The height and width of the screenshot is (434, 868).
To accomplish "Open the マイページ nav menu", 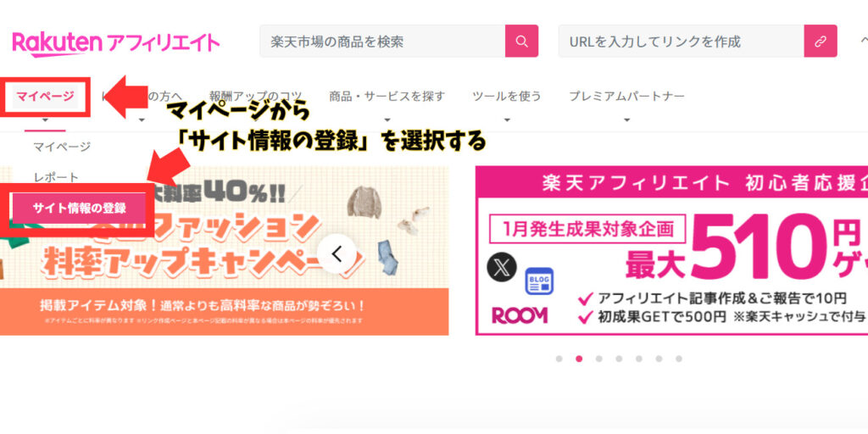I will click(46, 97).
